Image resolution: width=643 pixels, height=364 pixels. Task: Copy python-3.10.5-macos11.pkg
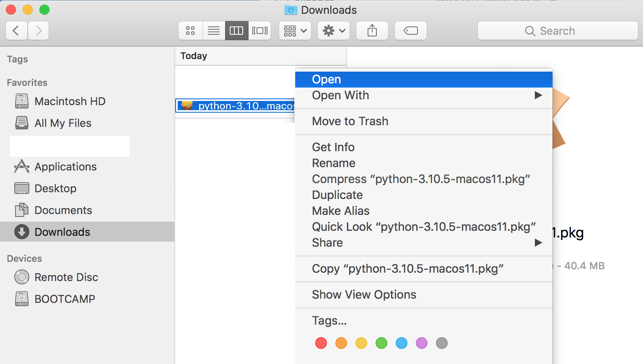(x=424, y=269)
